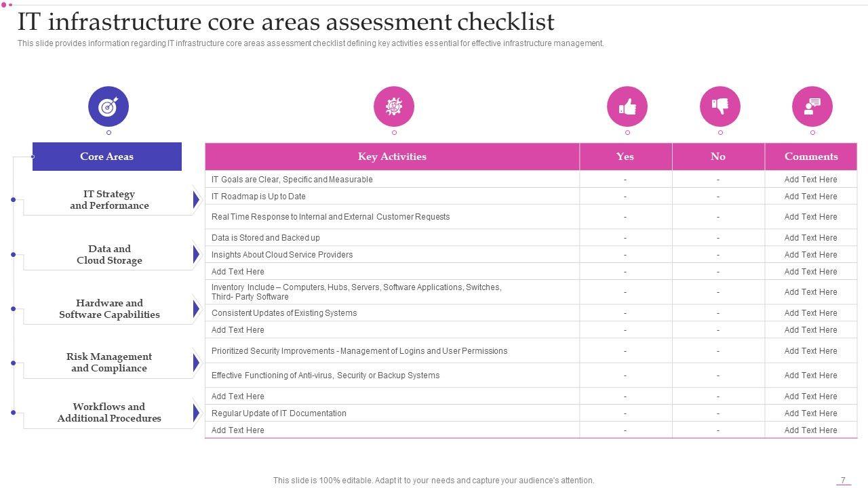Select the Core Areas header box
868x488 pixels.
(x=107, y=157)
